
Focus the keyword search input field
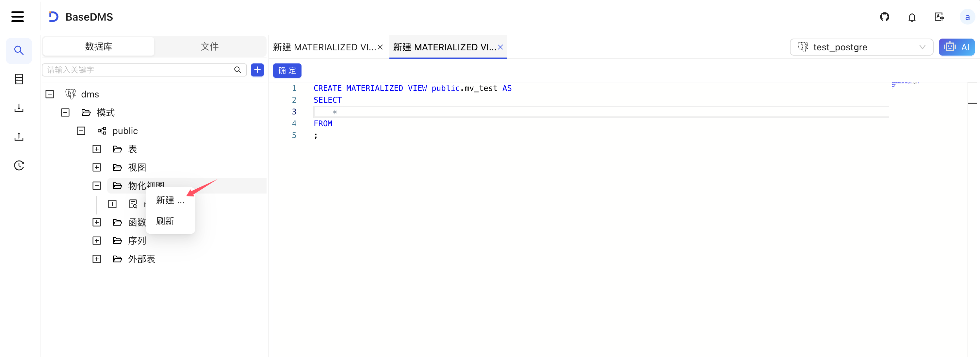139,70
